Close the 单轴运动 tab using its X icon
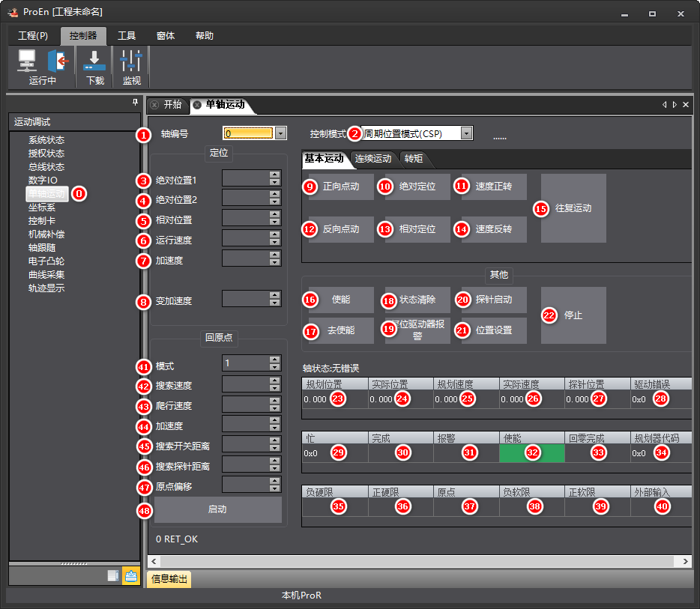The image size is (700, 609). [197, 105]
